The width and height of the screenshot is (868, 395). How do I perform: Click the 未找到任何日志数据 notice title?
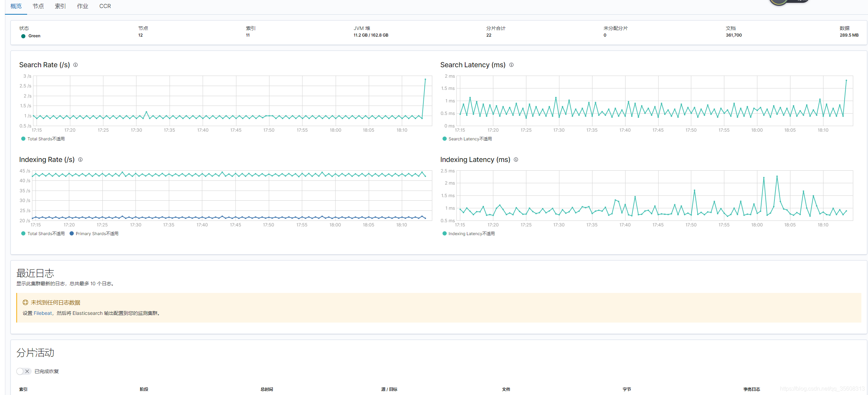coord(55,302)
